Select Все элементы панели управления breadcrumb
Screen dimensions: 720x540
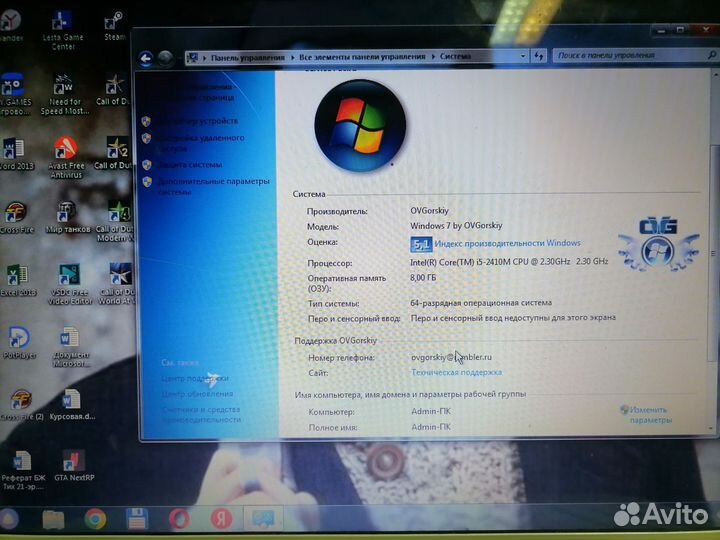[x=364, y=57]
